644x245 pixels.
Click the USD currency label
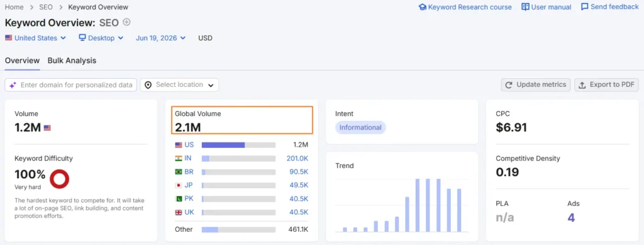[206, 38]
